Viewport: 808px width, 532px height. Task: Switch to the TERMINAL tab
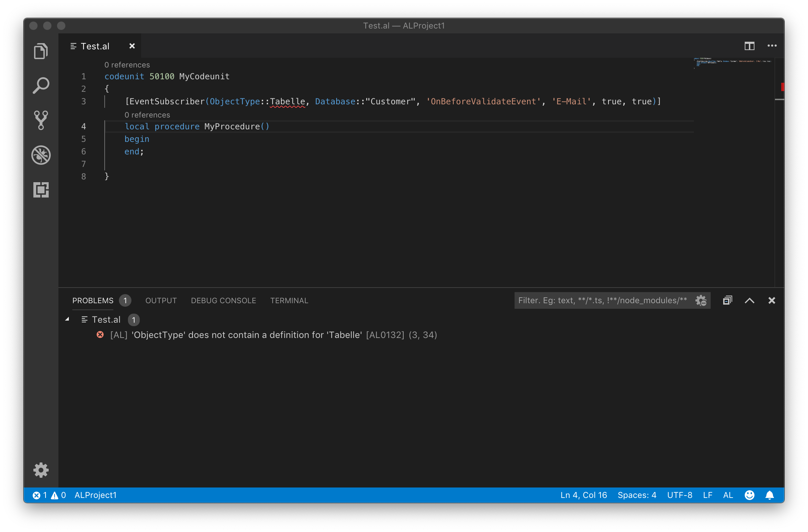pyautogui.click(x=289, y=300)
